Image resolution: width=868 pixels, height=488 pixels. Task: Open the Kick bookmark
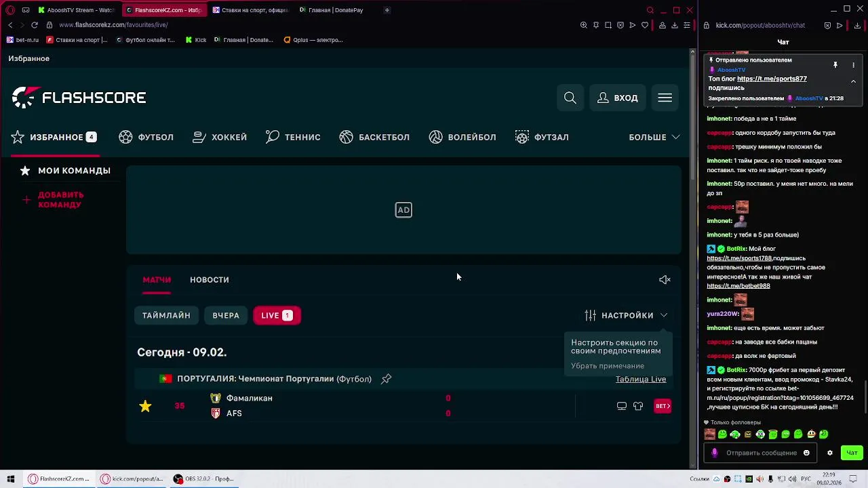(196, 40)
